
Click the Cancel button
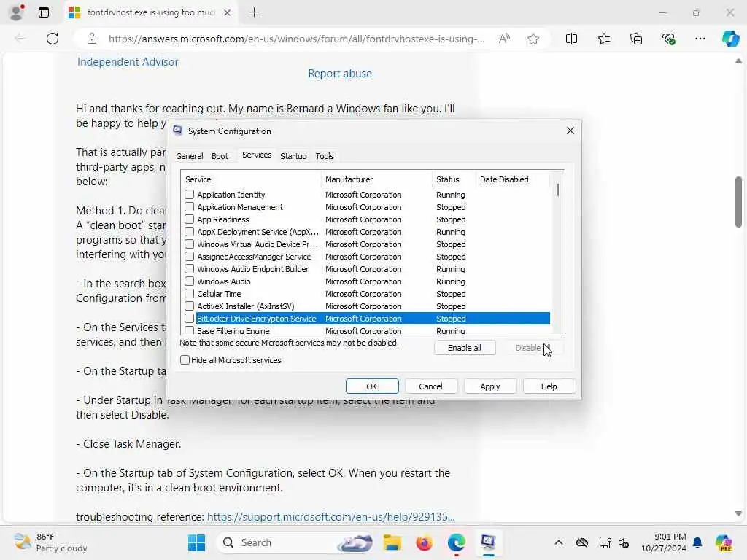430,386
